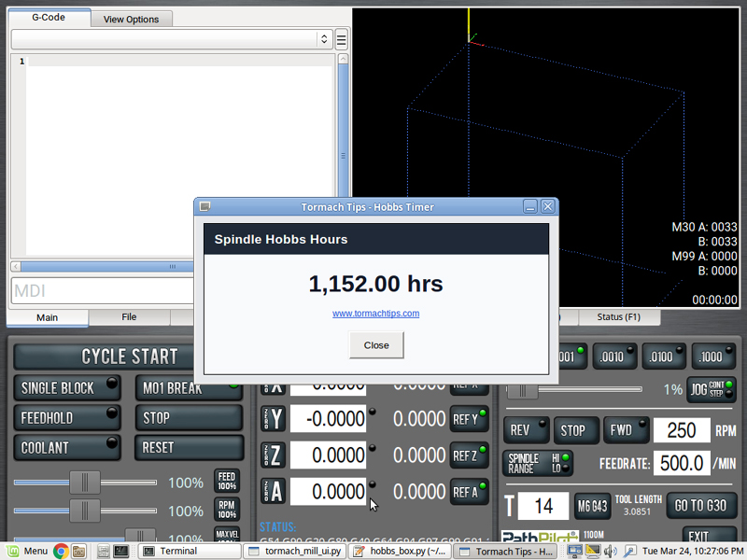The width and height of the screenshot is (747, 560).
Task: Open Chrome browser from the taskbar
Action: 61,551
